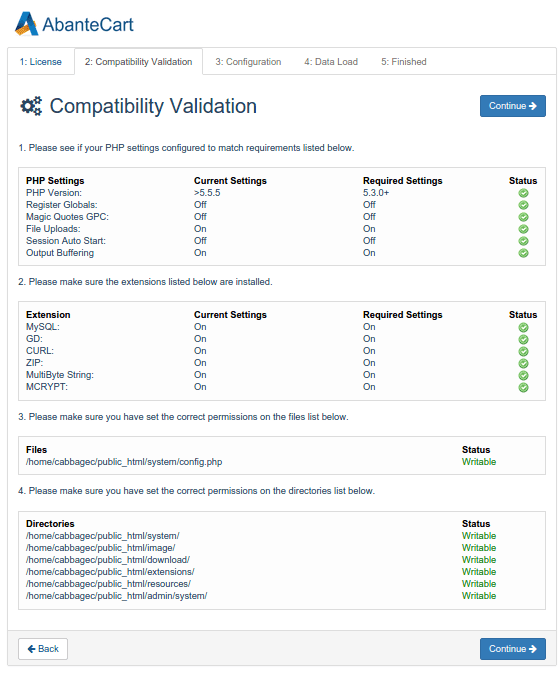
Task: Select the 2: Compatibility Validation tab
Action: coord(138,62)
